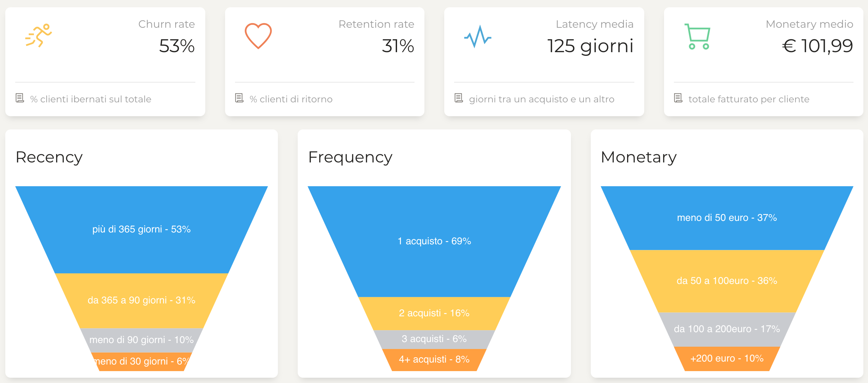
Task: Click the shopping cart Monetary medio icon
Action: tap(697, 36)
